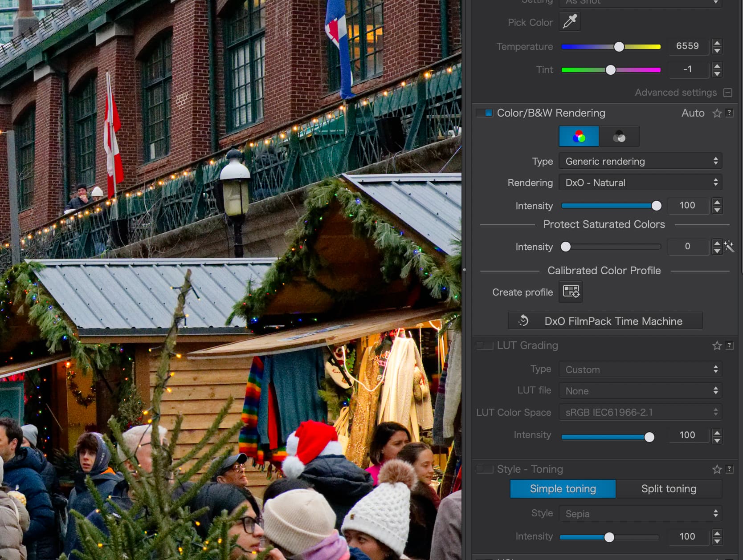Screen dimensions: 743x560
Task: Enable the Style - Toning panel checkbox
Action: pyautogui.click(x=485, y=469)
